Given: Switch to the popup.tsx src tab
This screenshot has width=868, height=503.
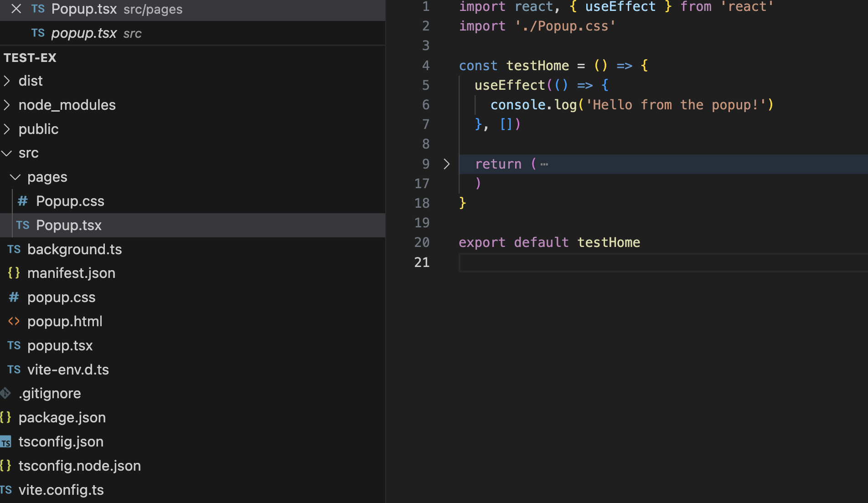Looking at the screenshot, I should point(84,33).
